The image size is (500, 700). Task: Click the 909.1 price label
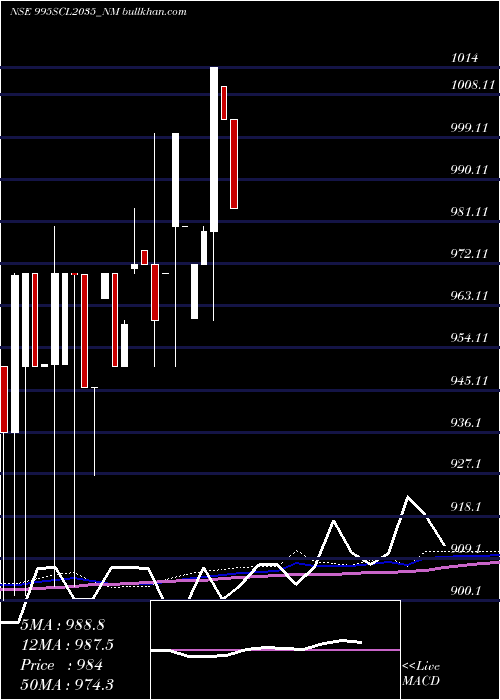[x=466, y=548]
